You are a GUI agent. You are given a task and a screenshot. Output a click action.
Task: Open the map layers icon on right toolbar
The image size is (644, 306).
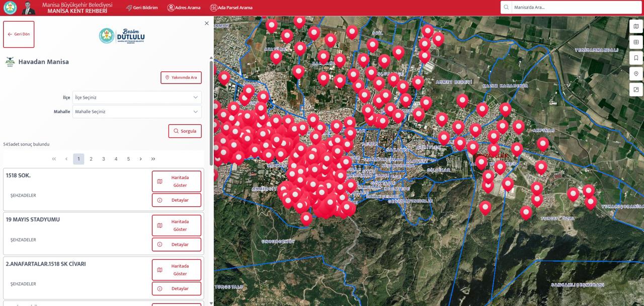point(636,27)
